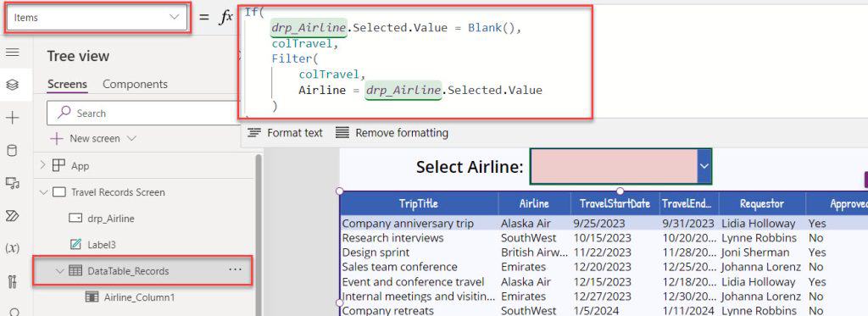Click the Label3 edit icon

(x=75, y=245)
